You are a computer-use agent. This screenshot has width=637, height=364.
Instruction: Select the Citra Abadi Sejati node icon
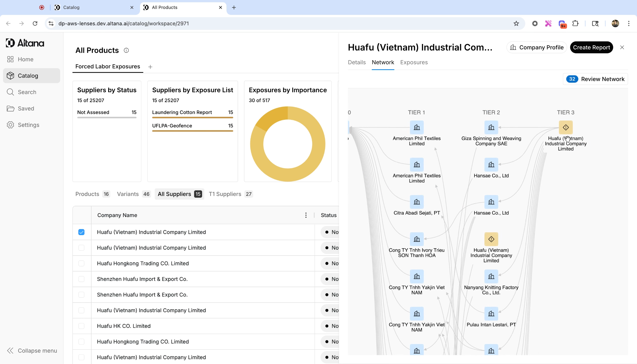pyautogui.click(x=417, y=202)
